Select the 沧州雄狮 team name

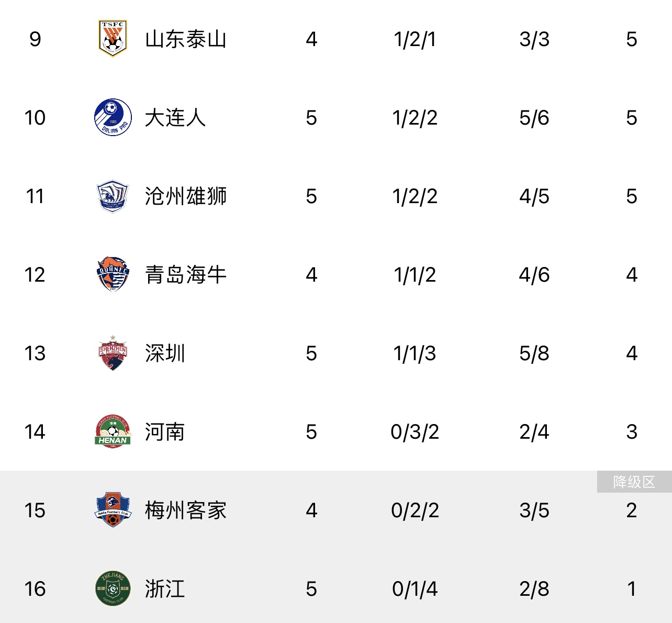(x=186, y=196)
